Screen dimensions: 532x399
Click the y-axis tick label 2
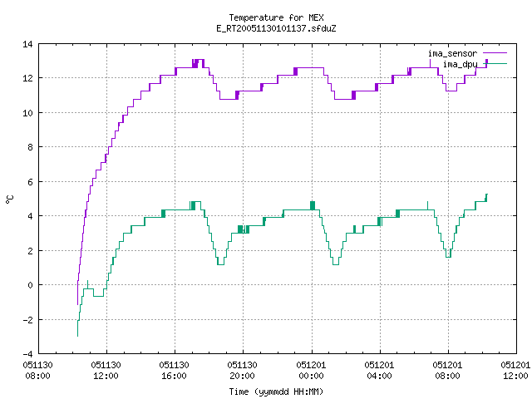pyautogui.click(x=31, y=251)
